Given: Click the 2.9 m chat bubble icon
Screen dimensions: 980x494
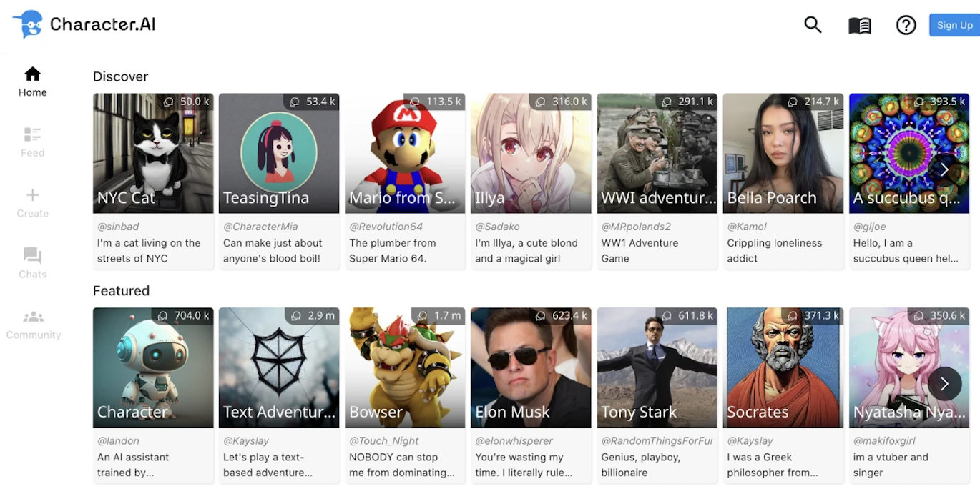Looking at the screenshot, I should (x=296, y=315).
